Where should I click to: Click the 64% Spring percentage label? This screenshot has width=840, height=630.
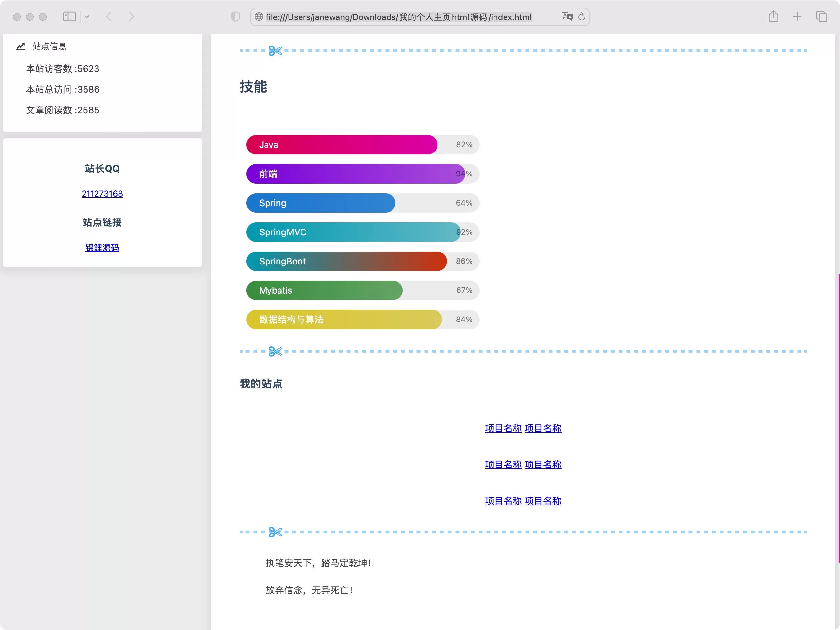pyautogui.click(x=464, y=203)
